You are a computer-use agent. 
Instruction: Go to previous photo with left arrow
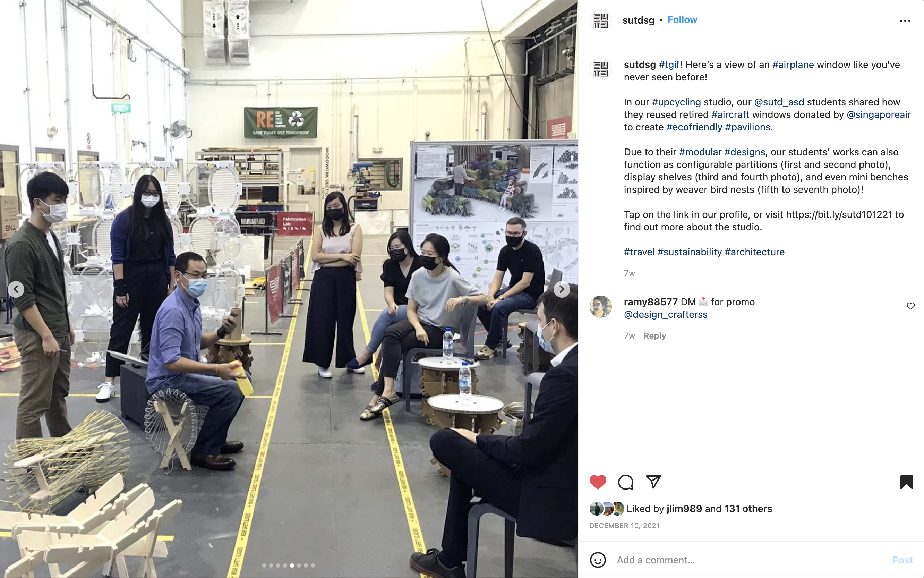coord(16,289)
